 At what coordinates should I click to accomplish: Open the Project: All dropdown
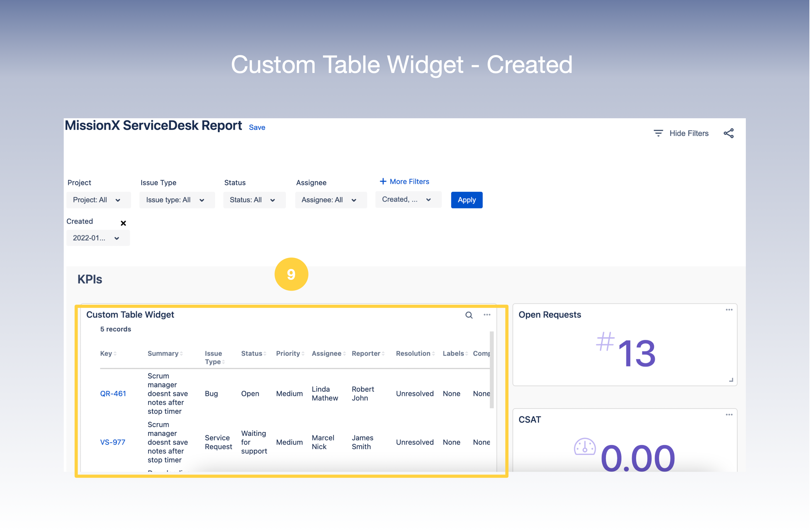point(98,200)
